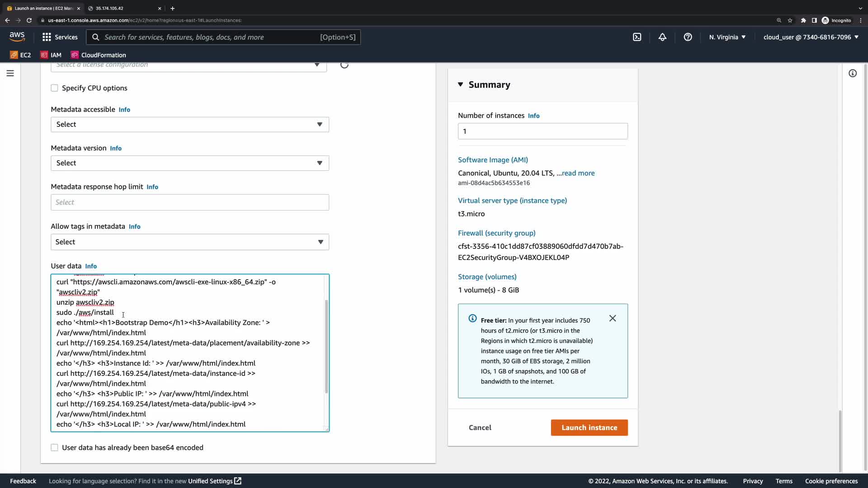Image resolution: width=868 pixels, height=488 pixels.
Task: Collapse the Summary panel
Action: 460,84
